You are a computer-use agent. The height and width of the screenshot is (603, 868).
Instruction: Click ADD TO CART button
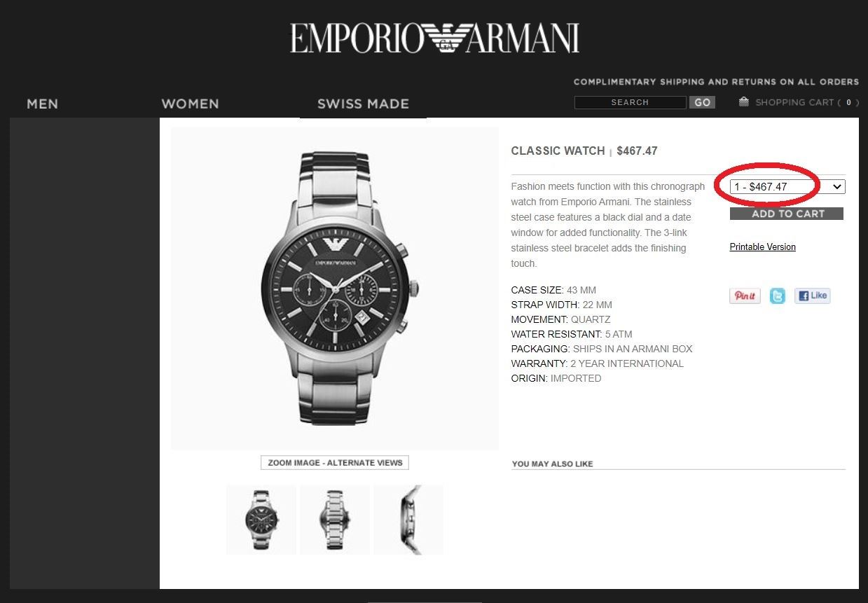pos(787,214)
